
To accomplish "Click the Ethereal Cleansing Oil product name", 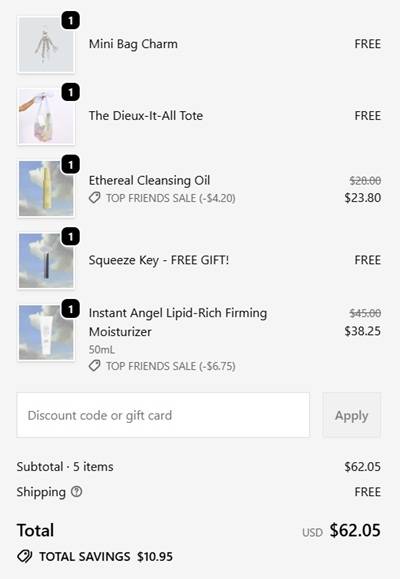I will [149, 181].
